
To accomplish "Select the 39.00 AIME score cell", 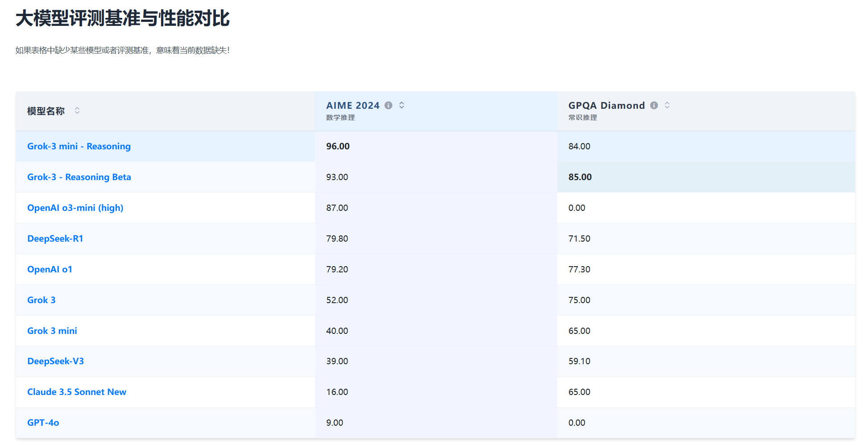I will point(436,361).
